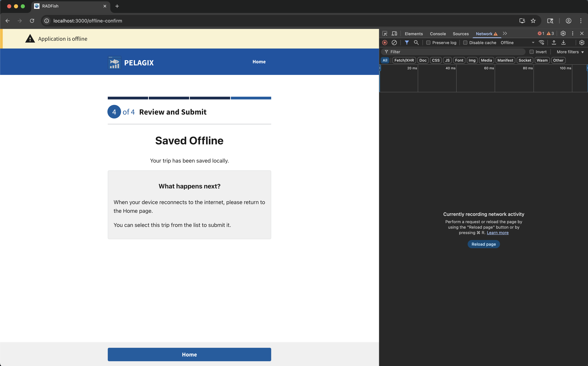Open the Elements tab
Screen dimensions: 588x366
(414, 34)
